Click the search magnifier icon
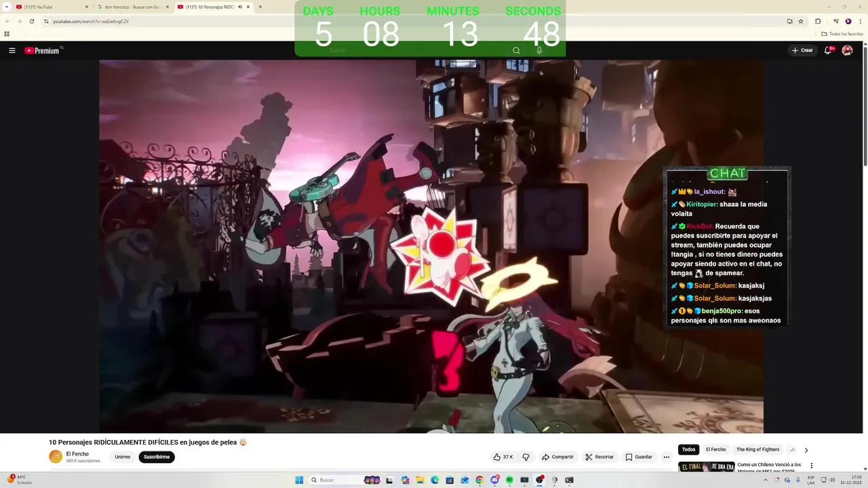Screen dimensions: 868x488 coord(516,50)
